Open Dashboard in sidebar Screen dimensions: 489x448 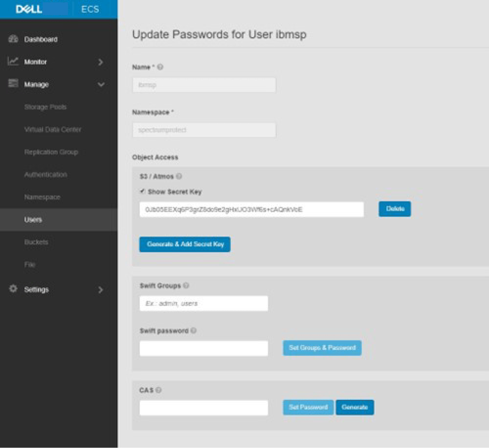click(41, 39)
